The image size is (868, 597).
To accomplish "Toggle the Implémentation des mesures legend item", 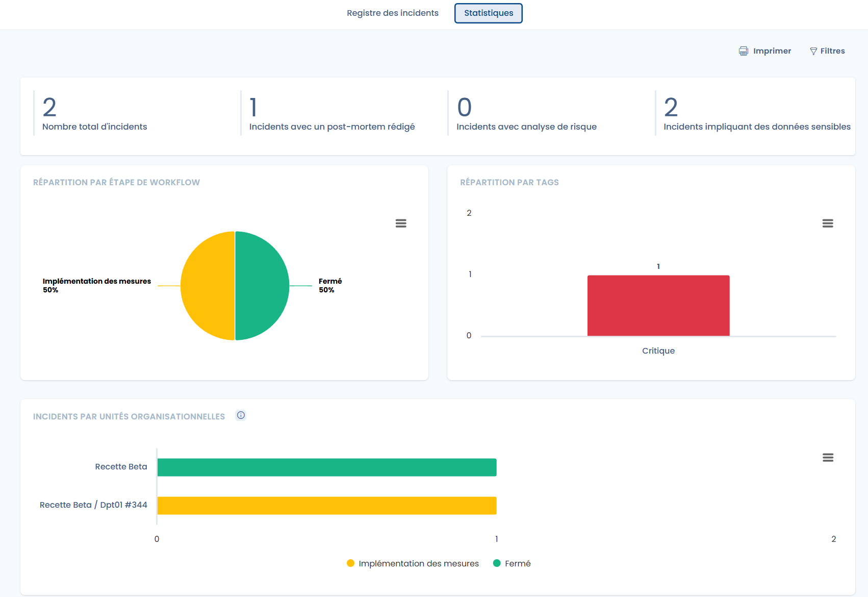I will 413,563.
